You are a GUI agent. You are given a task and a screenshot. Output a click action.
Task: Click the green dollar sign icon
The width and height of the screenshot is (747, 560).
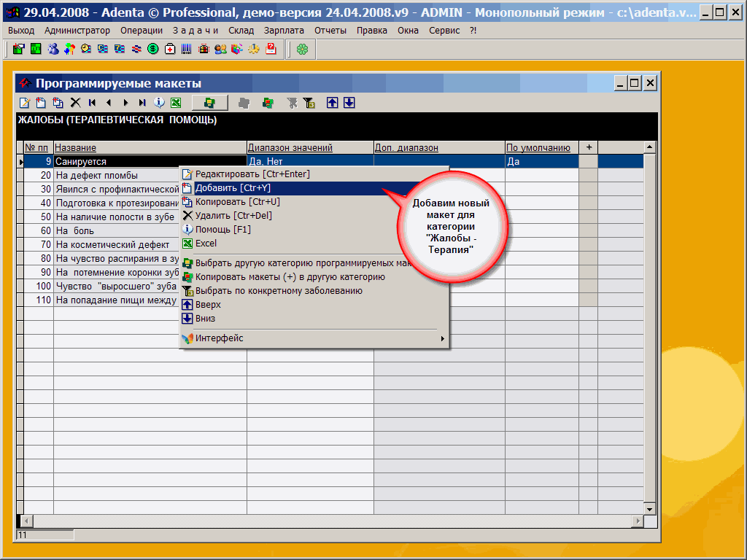click(x=153, y=49)
